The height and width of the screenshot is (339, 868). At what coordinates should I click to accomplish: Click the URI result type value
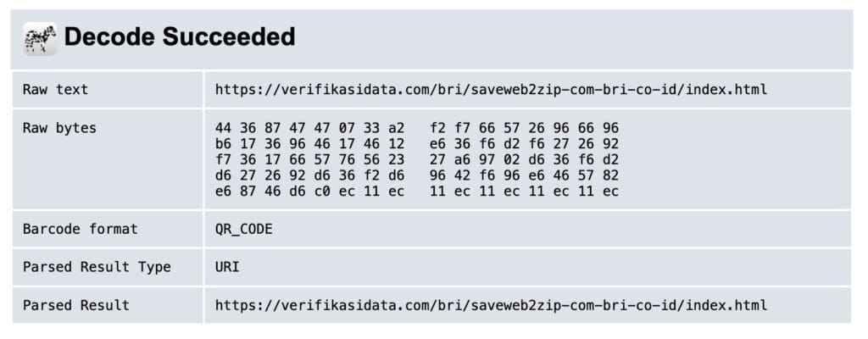pyautogui.click(x=227, y=267)
